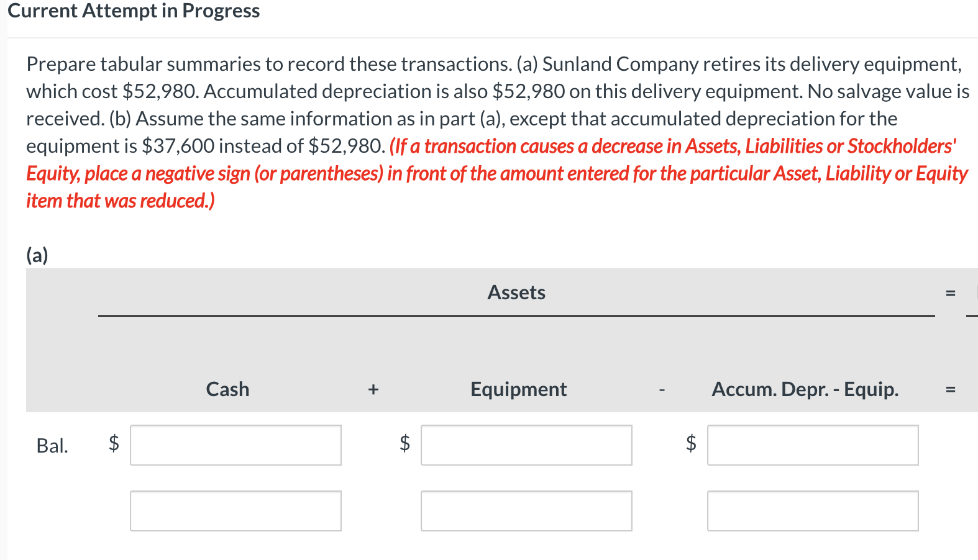Click the equals sign after Assets header
The width and height of the screenshot is (978, 560).
[x=950, y=292]
